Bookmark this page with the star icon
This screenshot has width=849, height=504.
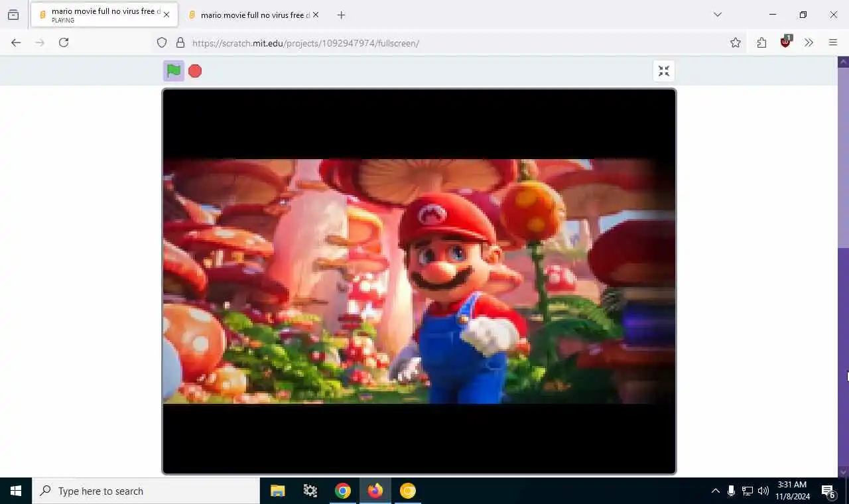736,42
